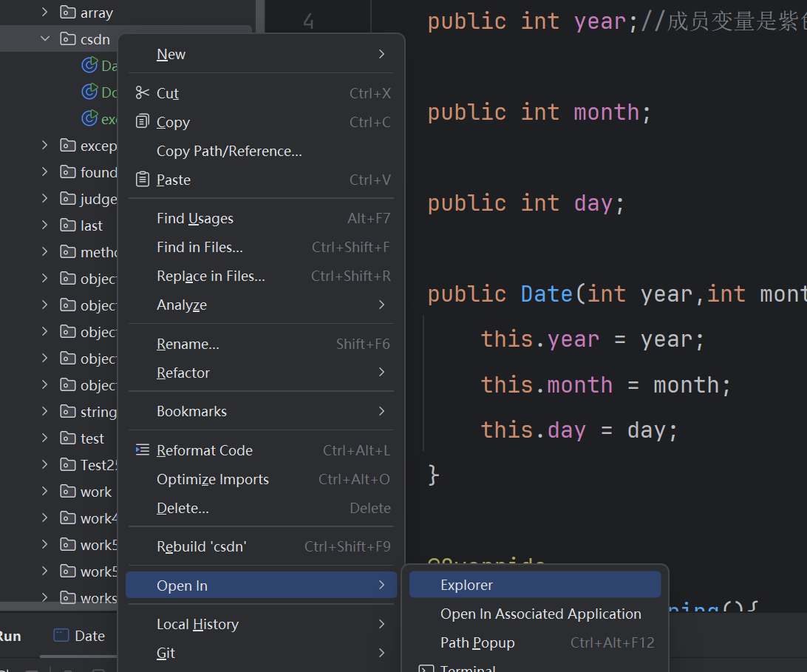Select Rename... menu entry
Viewport: 807px width, 672px height.
[x=261, y=344]
